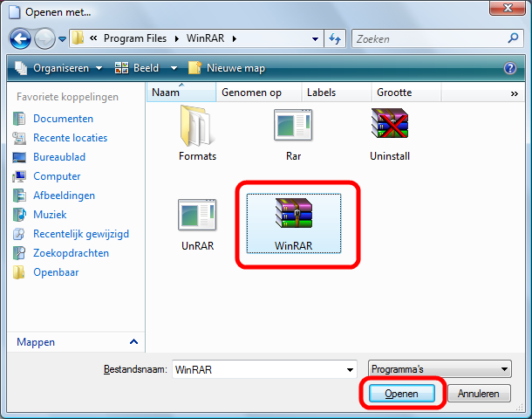
Task: Click Program Files in the address bar
Action: (x=135, y=38)
